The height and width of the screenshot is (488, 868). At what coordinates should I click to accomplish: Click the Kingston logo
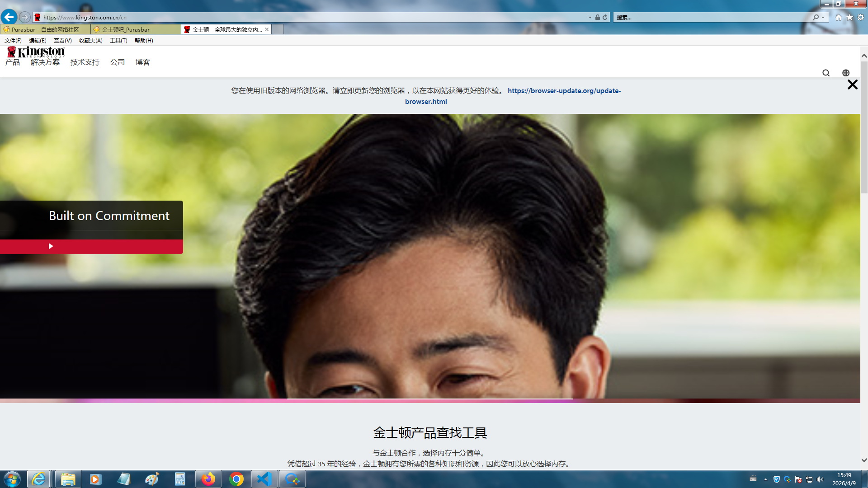click(x=37, y=52)
